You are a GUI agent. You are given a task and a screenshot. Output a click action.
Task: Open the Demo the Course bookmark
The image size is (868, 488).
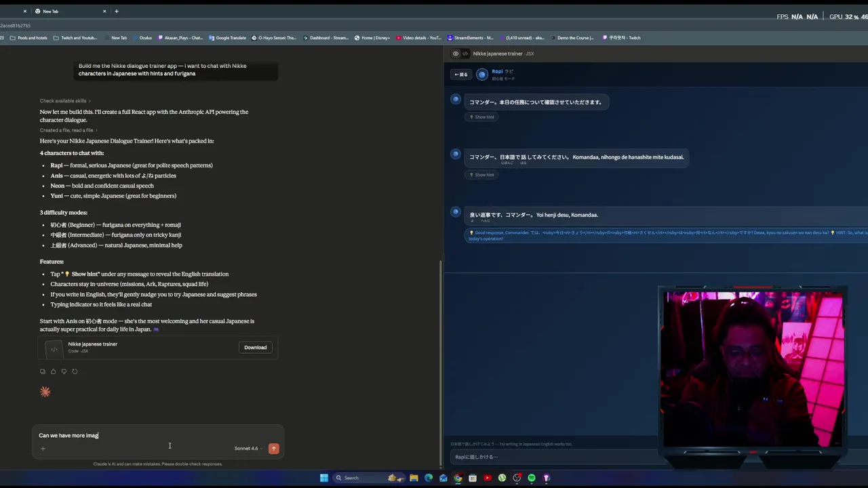pyautogui.click(x=571, y=38)
